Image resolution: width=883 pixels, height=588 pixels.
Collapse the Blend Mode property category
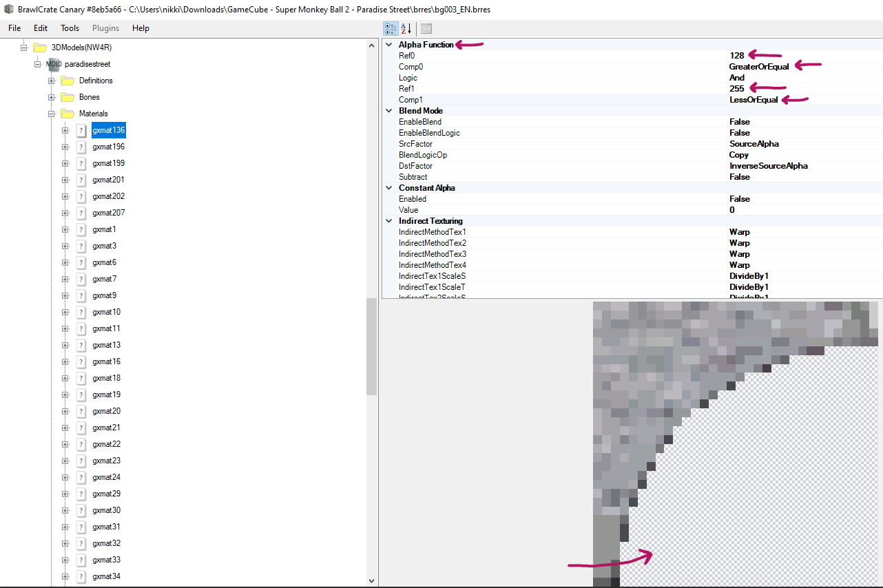[x=388, y=111]
